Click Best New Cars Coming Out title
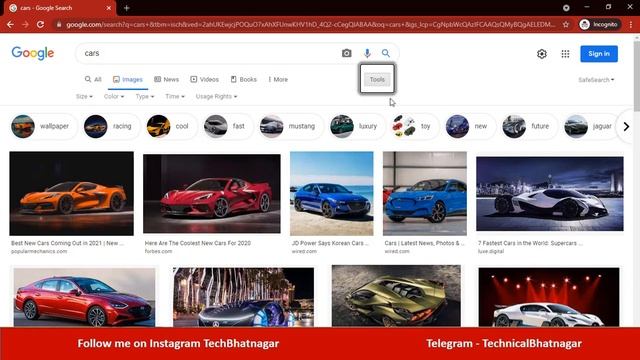Image resolution: width=640 pixels, height=360 pixels. pyautogui.click(x=67, y=243)
